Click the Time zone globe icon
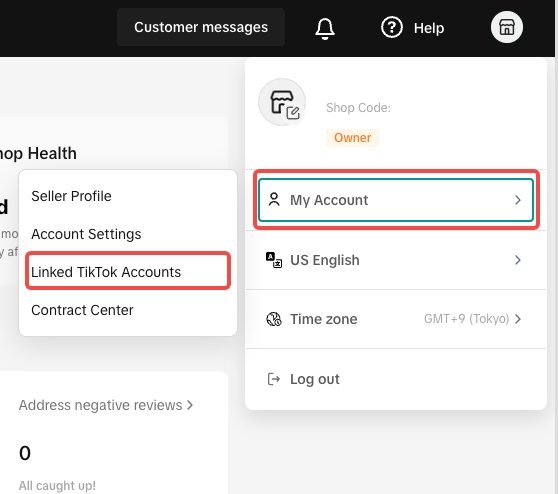 tap(274, 319)
